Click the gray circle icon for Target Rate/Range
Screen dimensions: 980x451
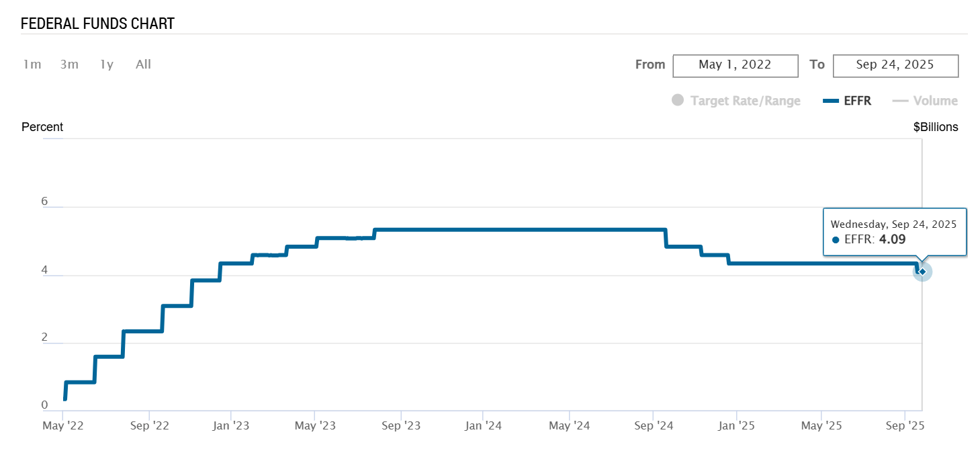tap(678, 101)
